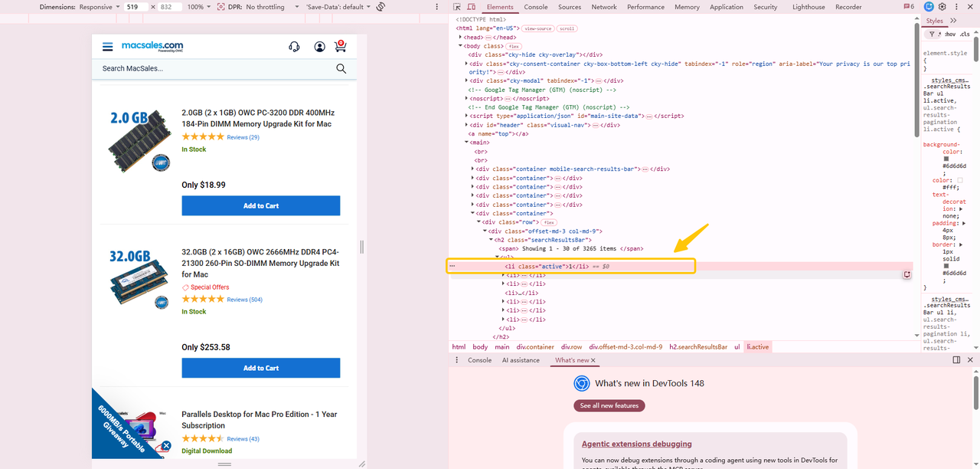Click the search magnifier icon
Image resolution: width=980 pixels, height=469 pixels.
pyautogui.click(x=341, y=68)
